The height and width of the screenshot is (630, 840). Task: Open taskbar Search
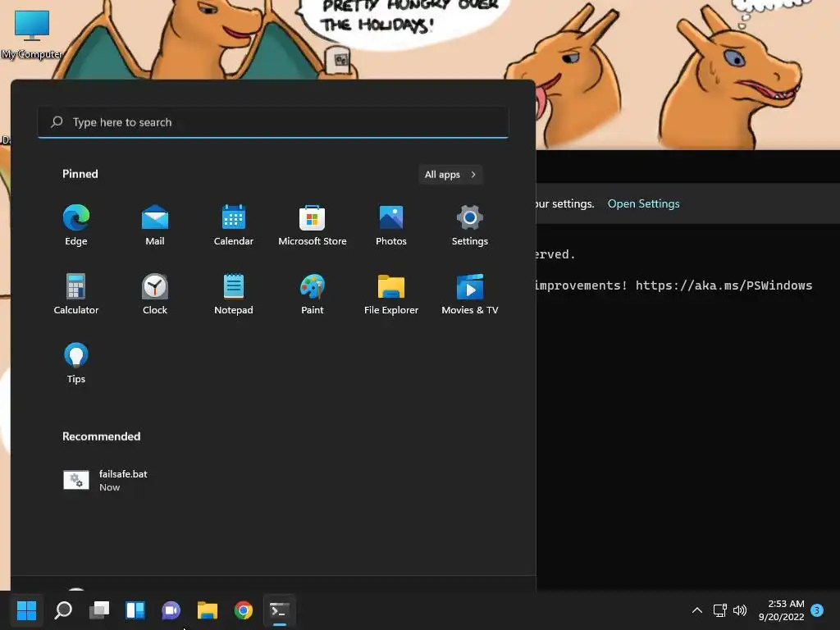(63, 610)
